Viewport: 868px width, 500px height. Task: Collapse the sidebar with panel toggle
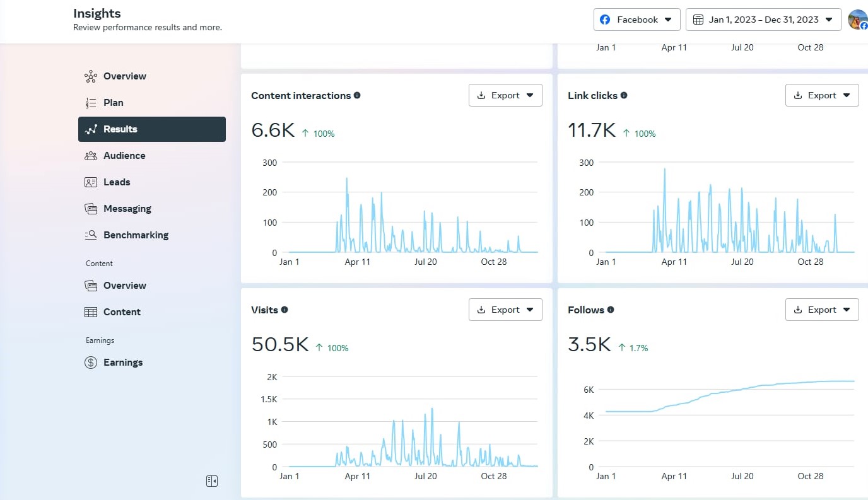[212, 481]
